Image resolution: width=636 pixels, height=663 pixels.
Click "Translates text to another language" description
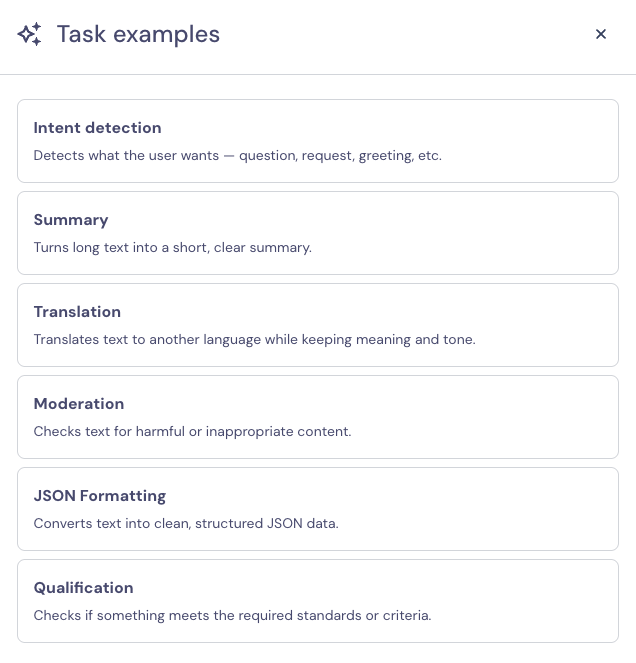tap(254, 340)
